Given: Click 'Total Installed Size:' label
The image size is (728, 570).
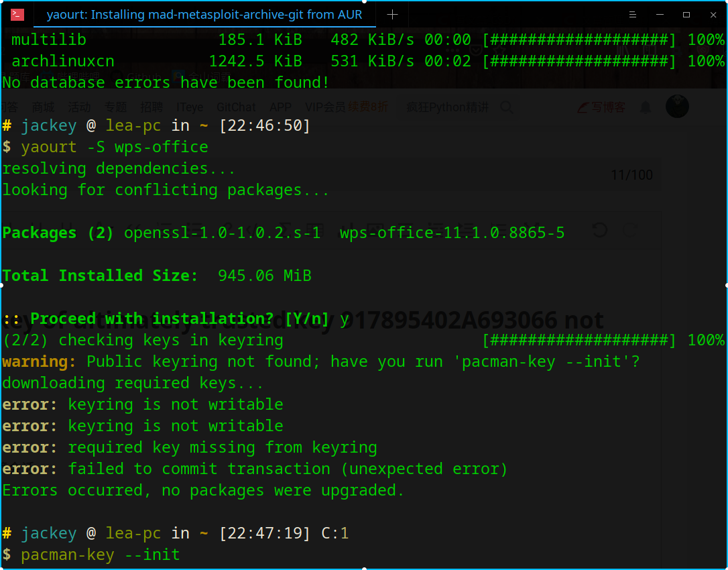Looking at the screenshot, I should pyautogui.click(x=100, y=276).
